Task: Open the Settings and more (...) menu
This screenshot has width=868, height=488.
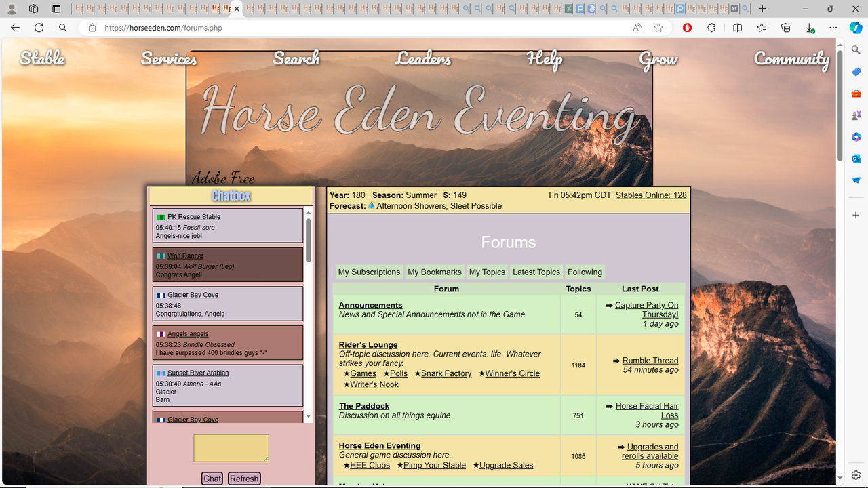Action: coord(833,28)
